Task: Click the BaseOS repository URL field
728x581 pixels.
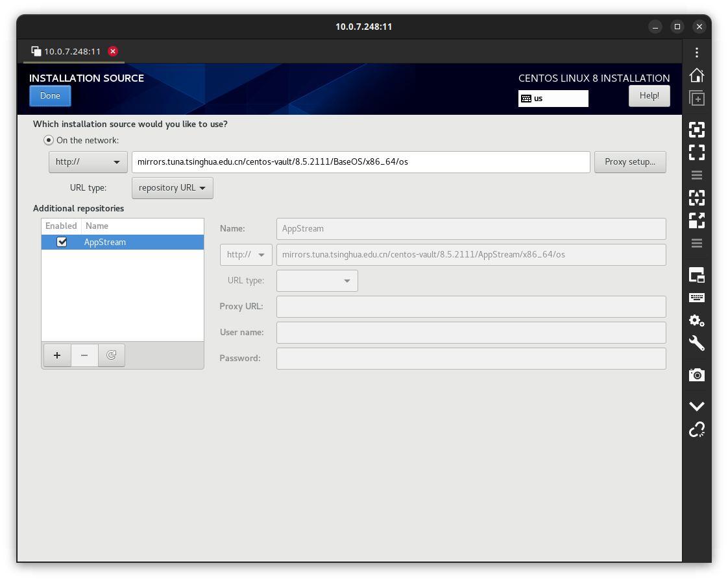Action: 360,162
